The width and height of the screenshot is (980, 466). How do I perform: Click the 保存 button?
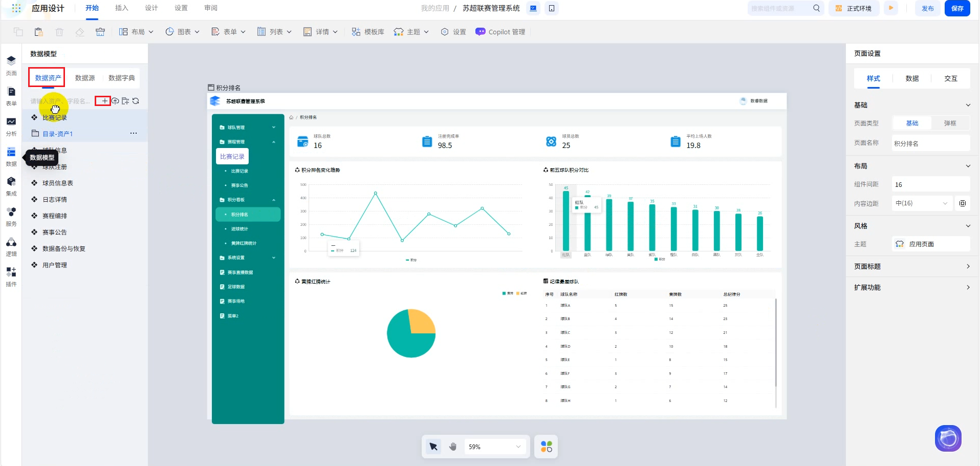(x=957, y=8)
